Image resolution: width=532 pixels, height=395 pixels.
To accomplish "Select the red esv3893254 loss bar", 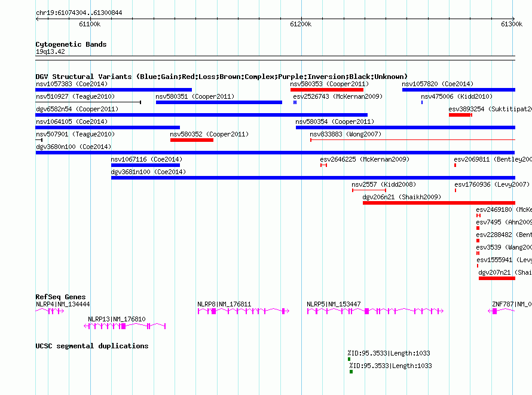I will 460,115.
